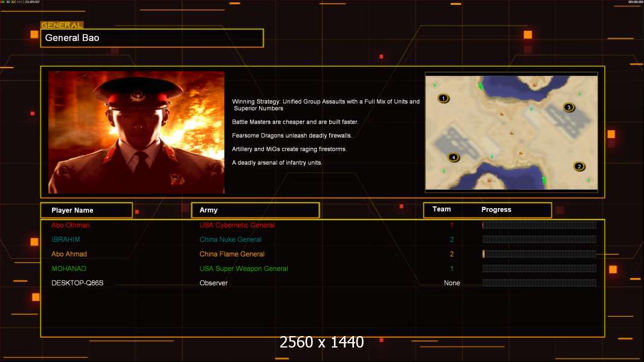Click USA Cybernetic General army entry
The height and width of the screenshot is (362, 644).
coord(237,225)
